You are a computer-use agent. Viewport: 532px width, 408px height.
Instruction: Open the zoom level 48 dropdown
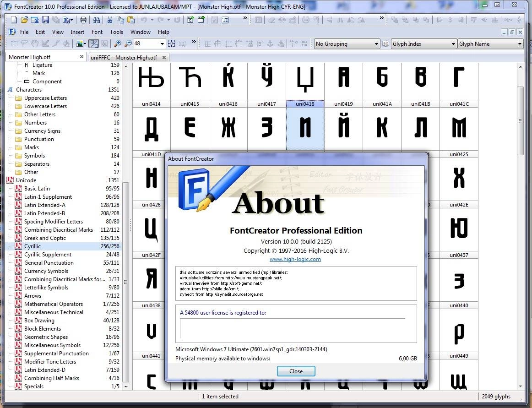pos(162,44)
